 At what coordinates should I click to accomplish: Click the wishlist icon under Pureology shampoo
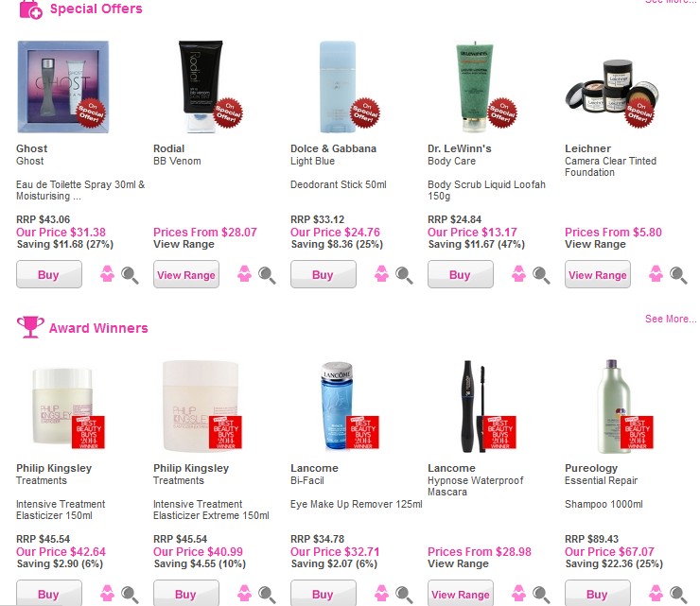(x=656, y=594)
